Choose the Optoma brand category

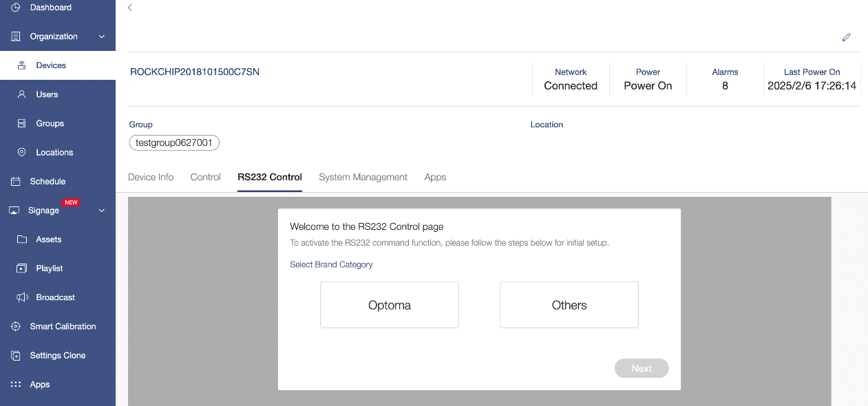(390, 305)
